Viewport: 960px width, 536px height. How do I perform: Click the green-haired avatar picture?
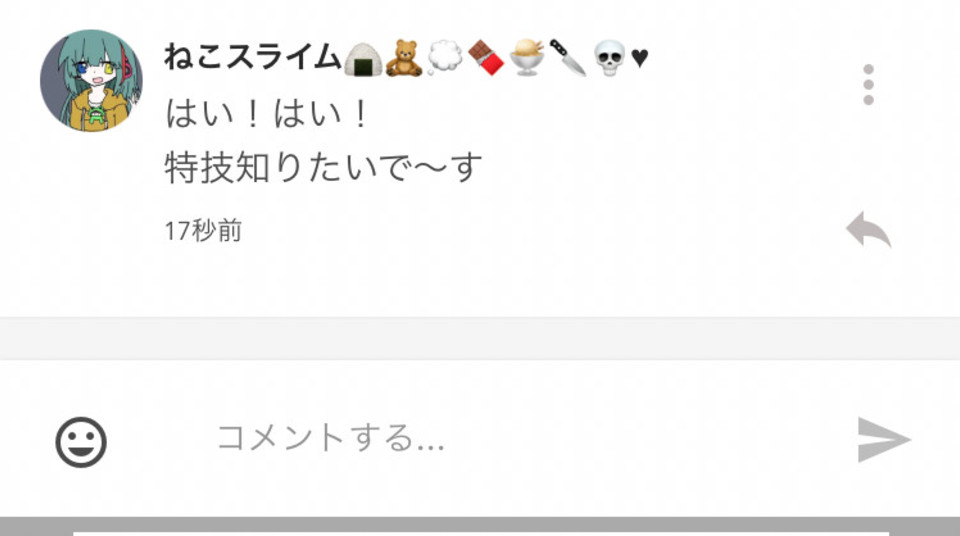(91, 80)
